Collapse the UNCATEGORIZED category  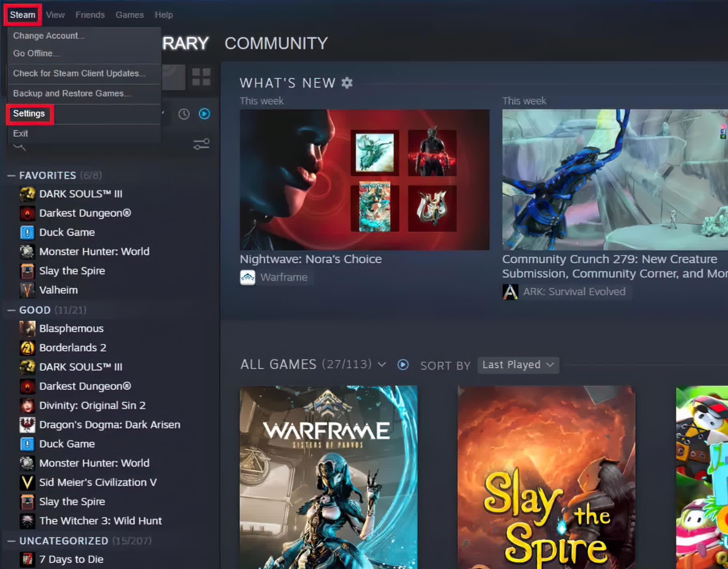pos(12,541)
